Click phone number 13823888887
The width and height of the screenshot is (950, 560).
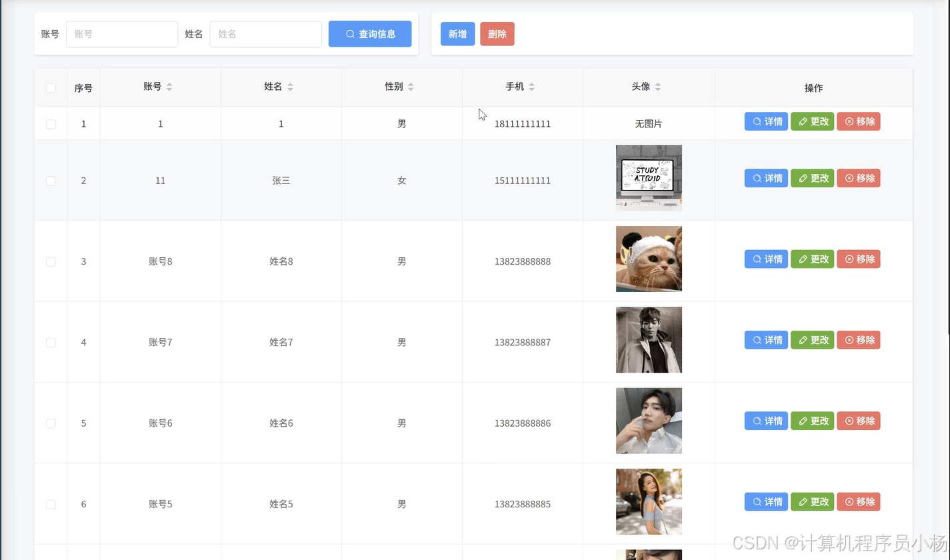(523, 343)
